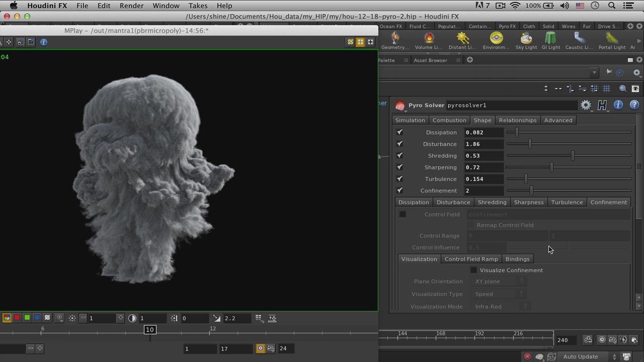This screenshot has height=362, width=644.
Task: Add a new shelf tab with plus
Action: 630,26
